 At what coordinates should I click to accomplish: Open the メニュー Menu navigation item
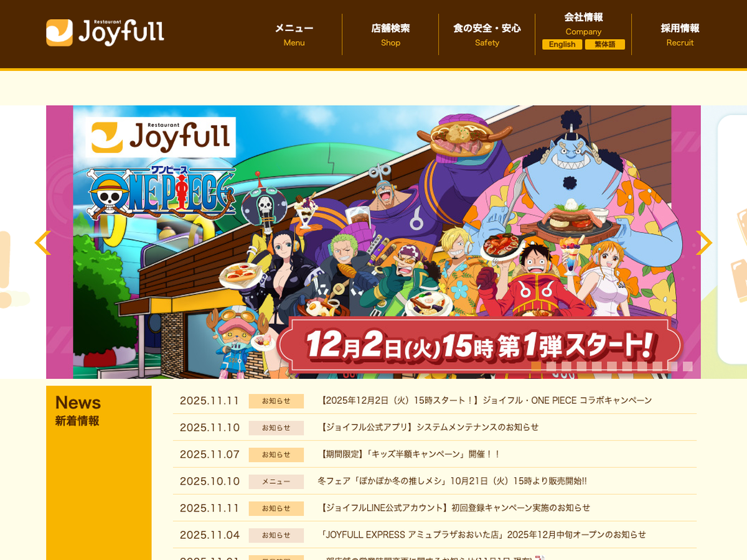pos(294,35)
